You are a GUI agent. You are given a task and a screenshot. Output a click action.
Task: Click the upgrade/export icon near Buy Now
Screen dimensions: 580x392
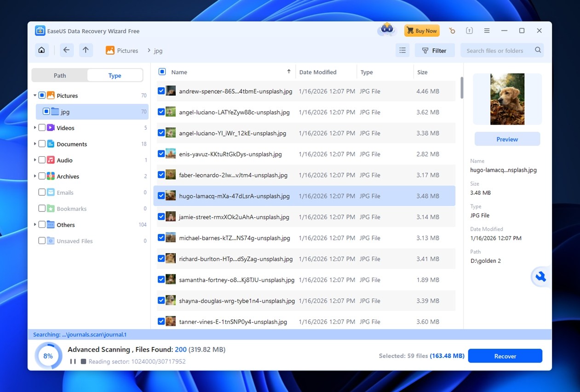pyautogui.click(x=470, y=30)
